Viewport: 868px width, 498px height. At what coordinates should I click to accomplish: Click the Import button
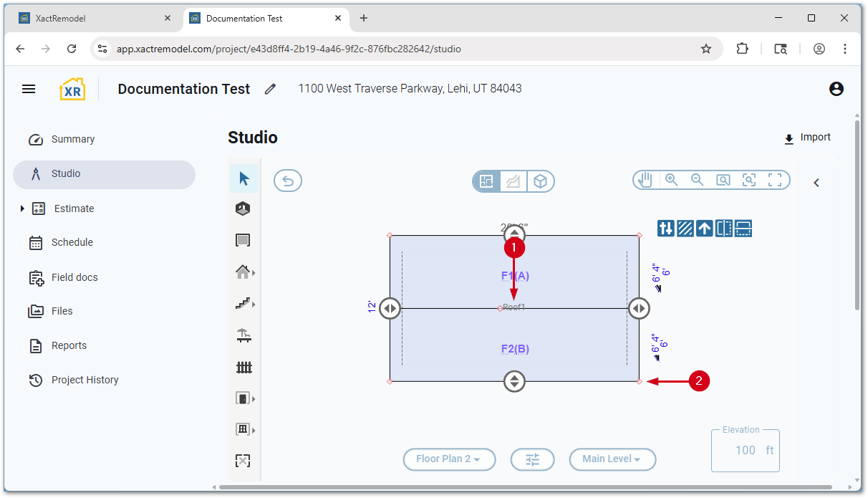pyautogui.click(x=807, y=138)
